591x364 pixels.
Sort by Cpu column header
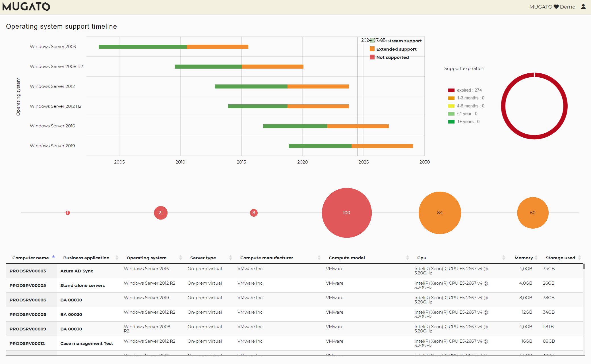click(x=422, y=258)
